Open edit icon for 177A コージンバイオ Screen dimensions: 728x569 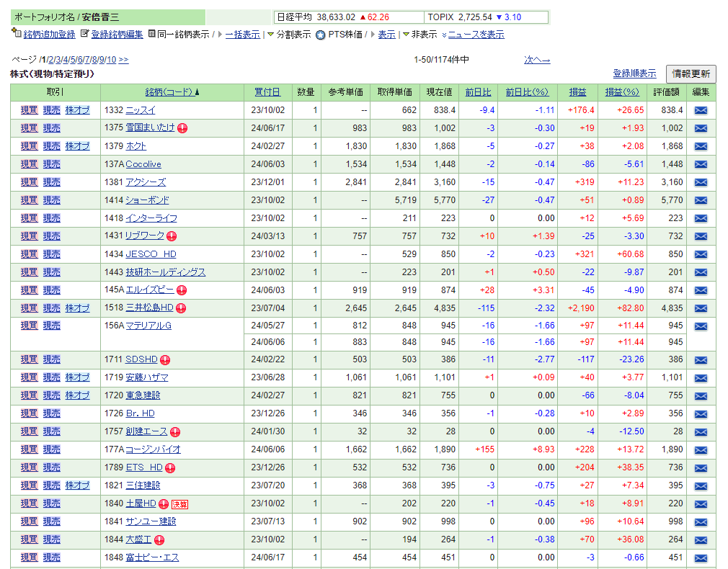pos(701,450)
